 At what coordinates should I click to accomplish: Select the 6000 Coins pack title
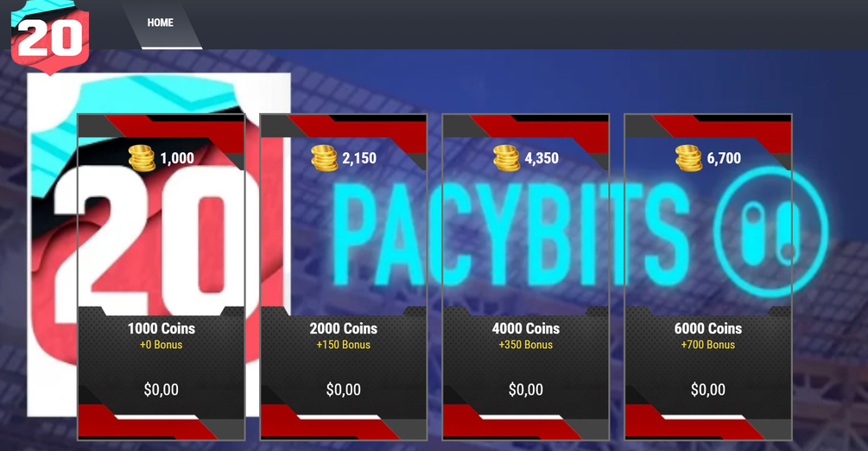click(708, 328)
